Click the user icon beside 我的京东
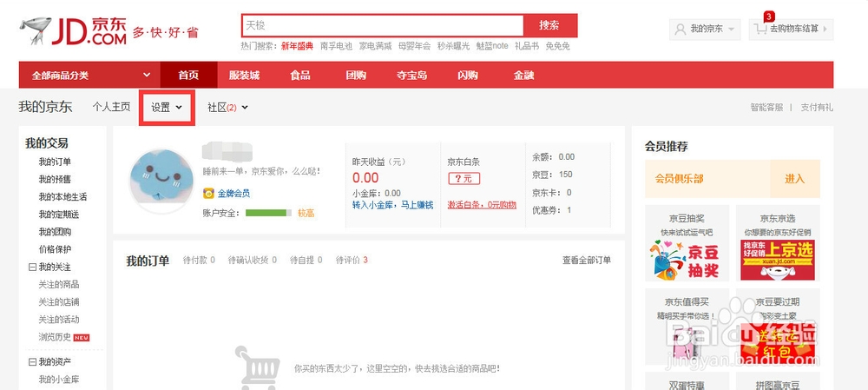 coord(681,29)
